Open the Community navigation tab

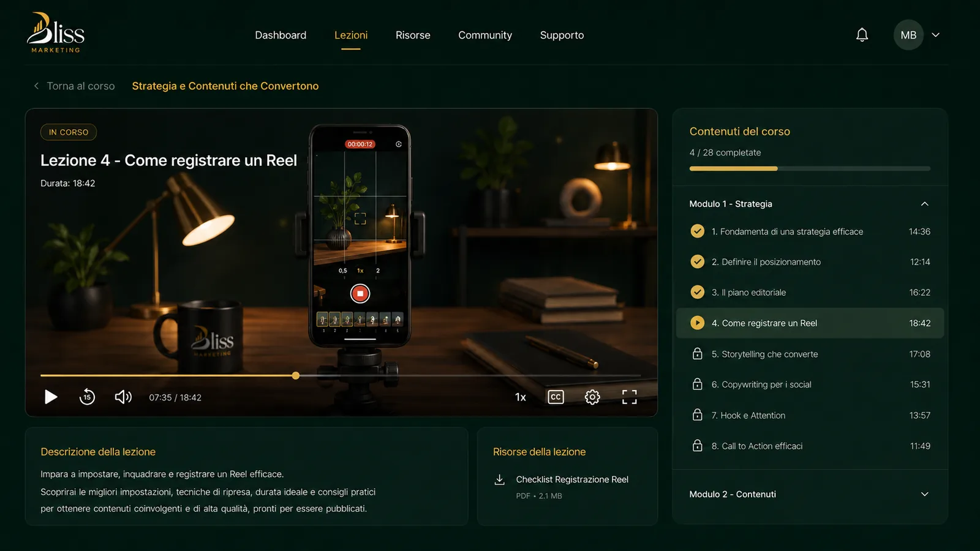click(485, 35)
